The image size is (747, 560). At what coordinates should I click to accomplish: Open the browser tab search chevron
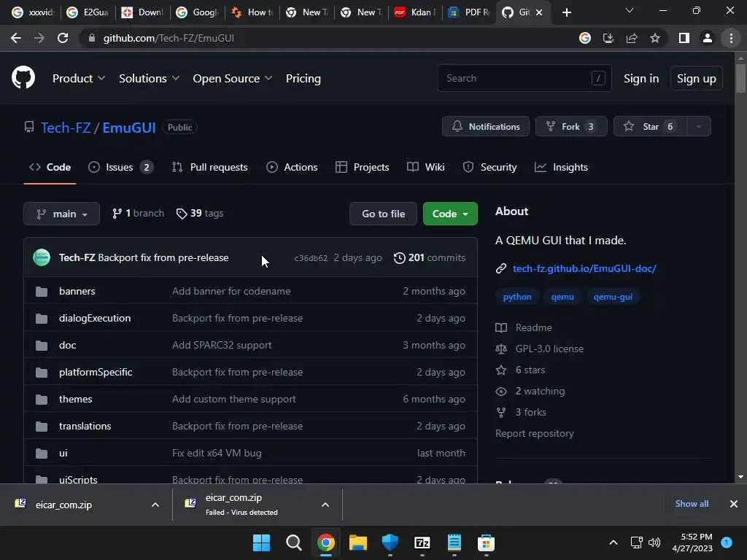pyautogui.click(x=630, y=10)
